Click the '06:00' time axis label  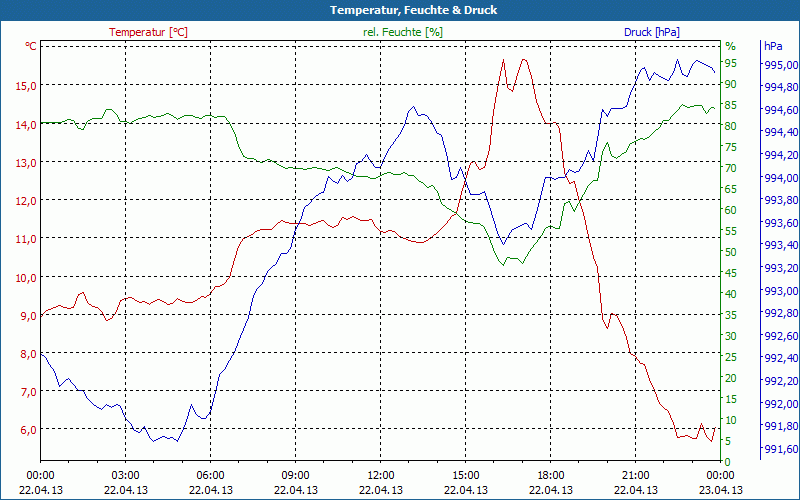pos(211,476)
